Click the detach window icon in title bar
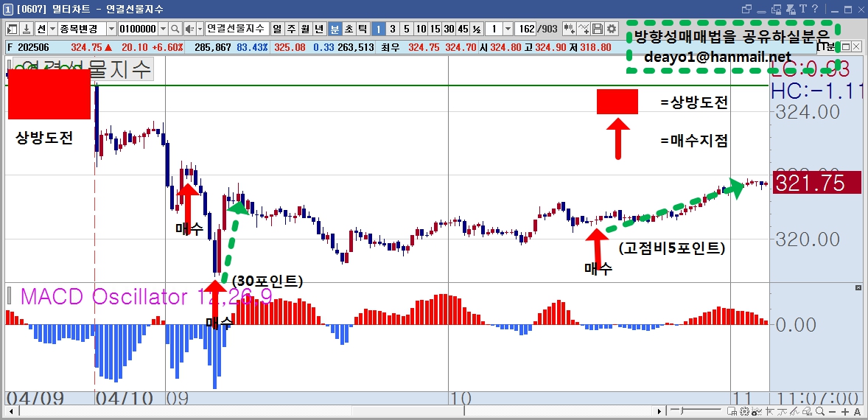Image resolution: width=868 pixels, height=420 pixels. point(746,10)
